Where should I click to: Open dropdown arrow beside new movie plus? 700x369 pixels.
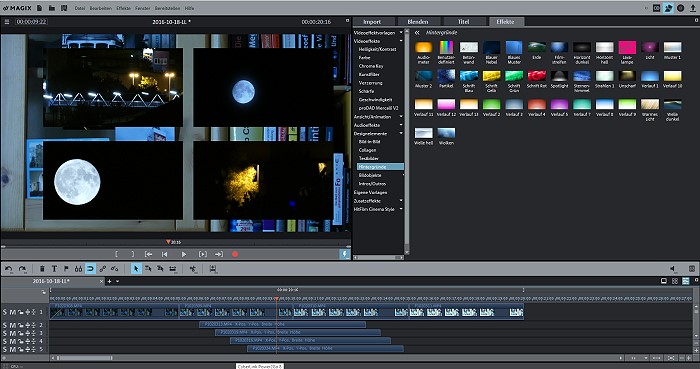(x=117, y=281)
